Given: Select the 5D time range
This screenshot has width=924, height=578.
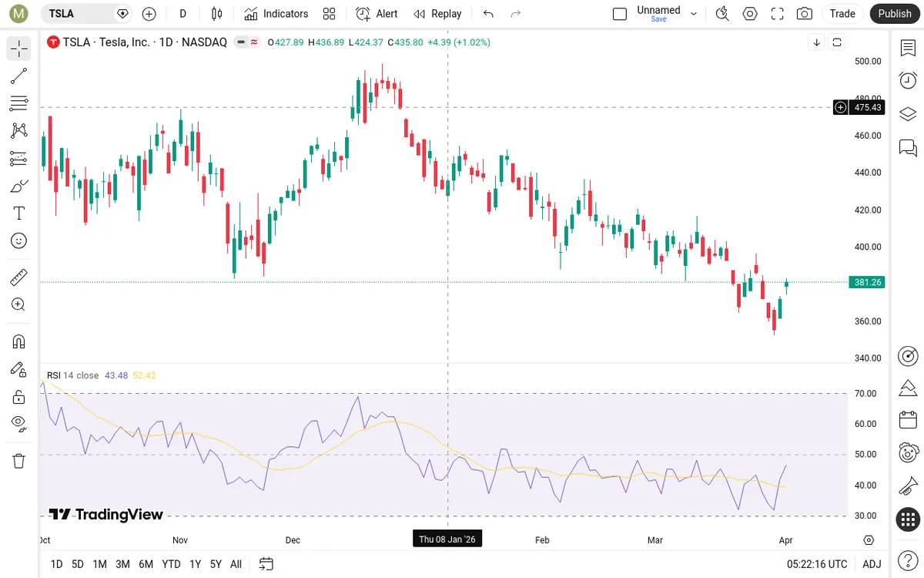Looking at the screenshot, I should coord(78,564).
